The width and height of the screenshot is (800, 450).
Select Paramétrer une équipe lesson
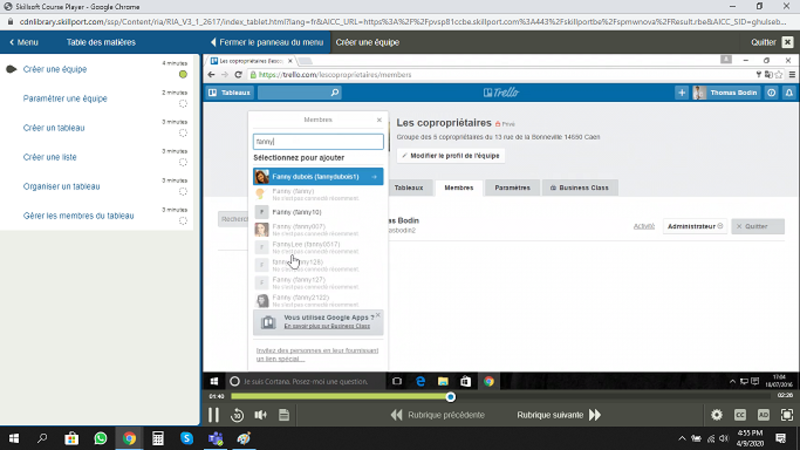(65, 98)
